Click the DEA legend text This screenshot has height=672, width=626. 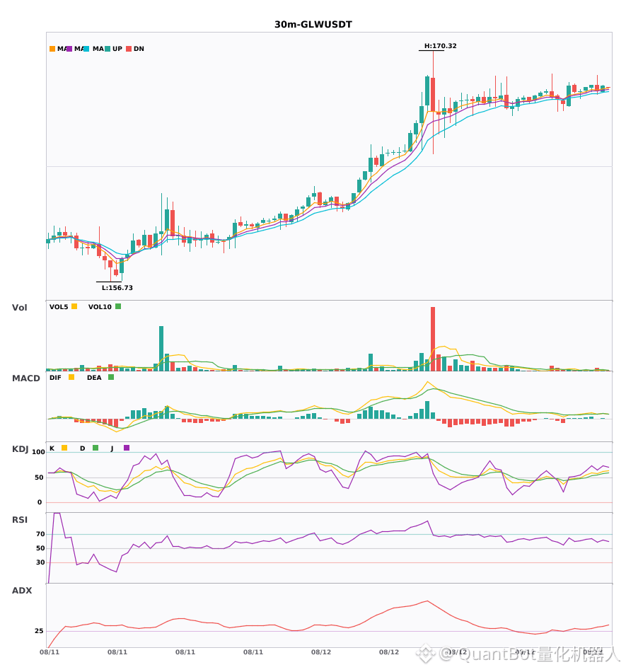pos(94,378)
